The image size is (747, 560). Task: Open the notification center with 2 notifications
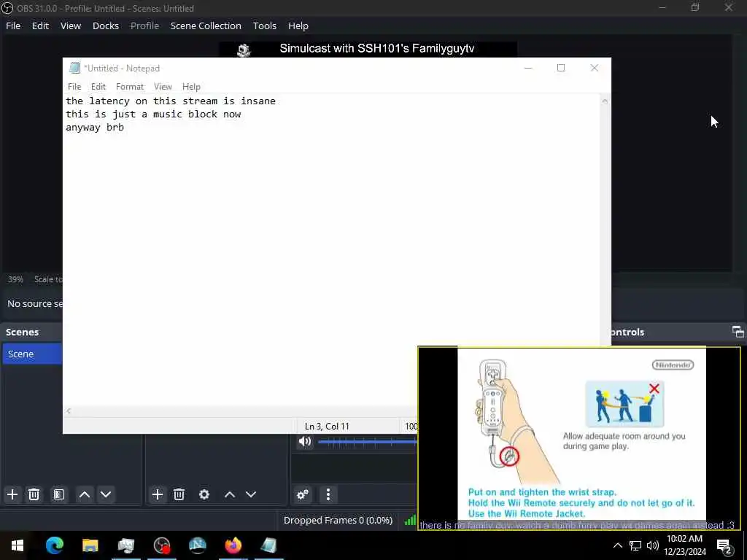tap(724, 546)
